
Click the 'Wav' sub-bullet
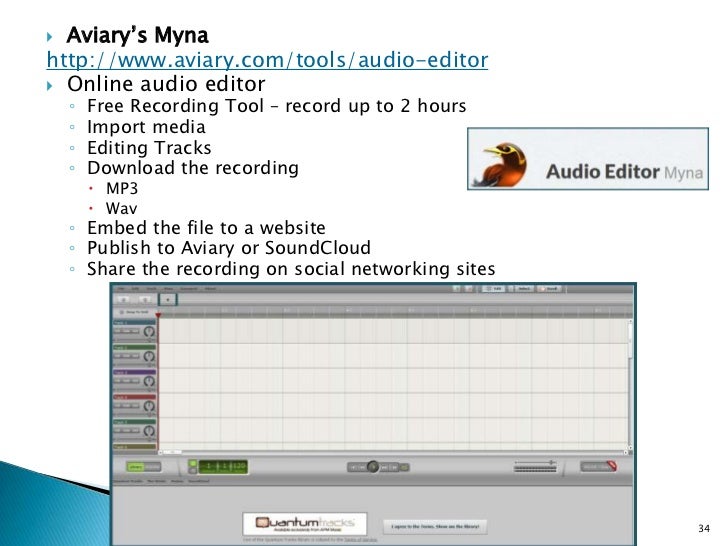(x=121, y=208)
